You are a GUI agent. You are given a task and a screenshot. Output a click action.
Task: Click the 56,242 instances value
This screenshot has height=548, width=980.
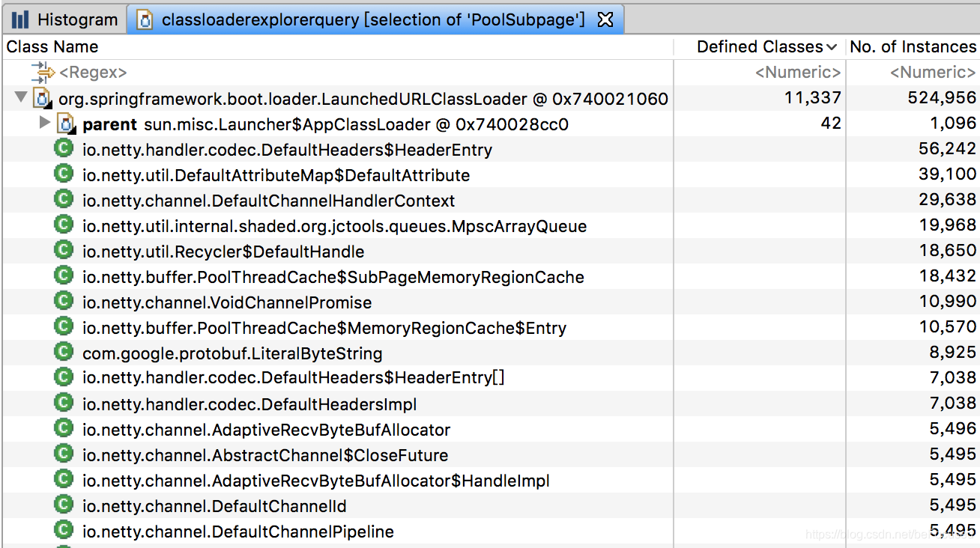point(947,149)
